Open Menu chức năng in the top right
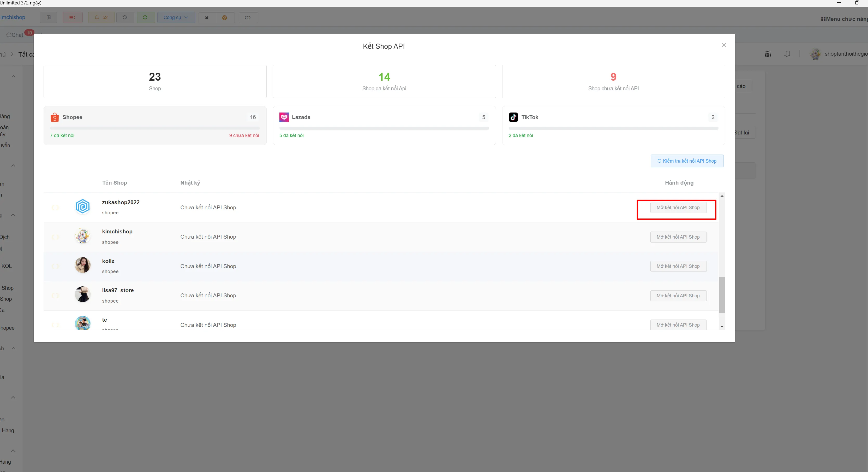This screenshot has height=472, width=868. click(x=845, y=19)
